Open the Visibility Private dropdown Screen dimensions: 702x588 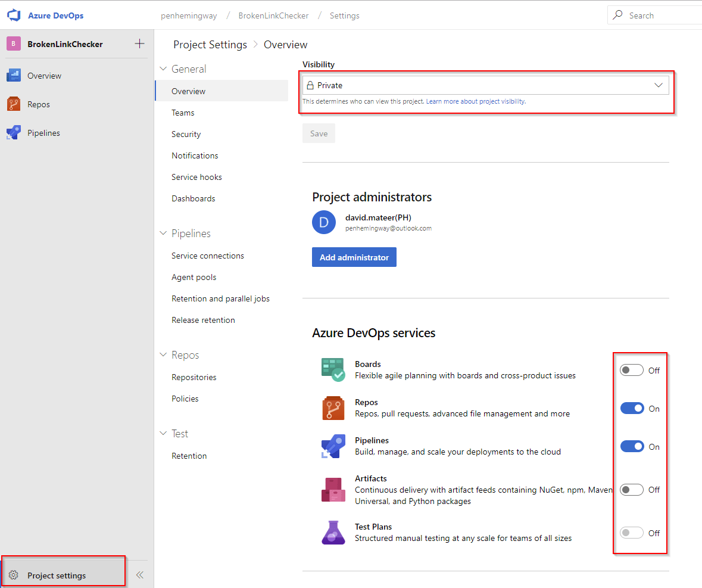point(486,85)
